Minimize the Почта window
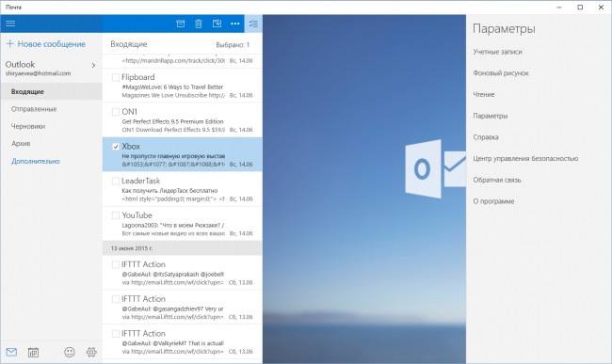Screen dimensions: 612x364 [x=559, y=7]
